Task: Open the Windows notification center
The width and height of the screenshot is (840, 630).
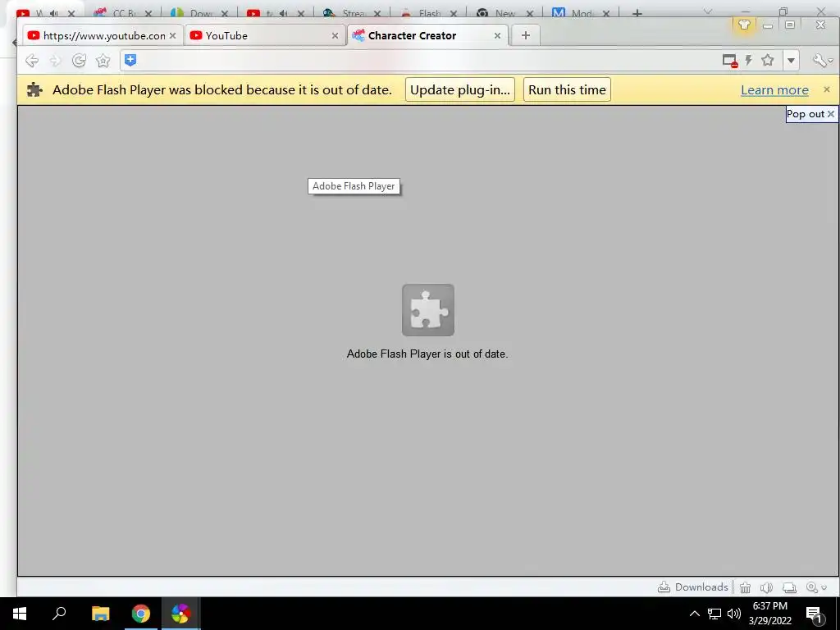Action: (x=815, y=614)
